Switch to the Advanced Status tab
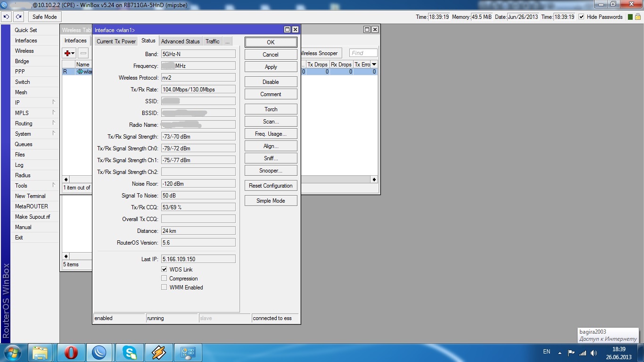The image size is (644, 362). 180,41
